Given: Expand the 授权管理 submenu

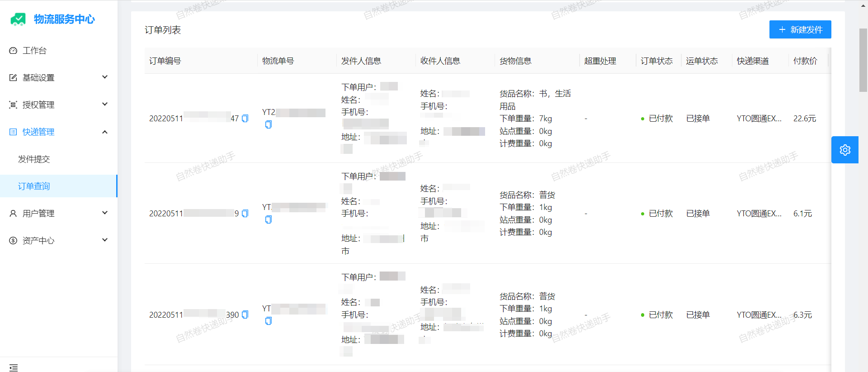Looking at the screenshot, I should point(59,105).
